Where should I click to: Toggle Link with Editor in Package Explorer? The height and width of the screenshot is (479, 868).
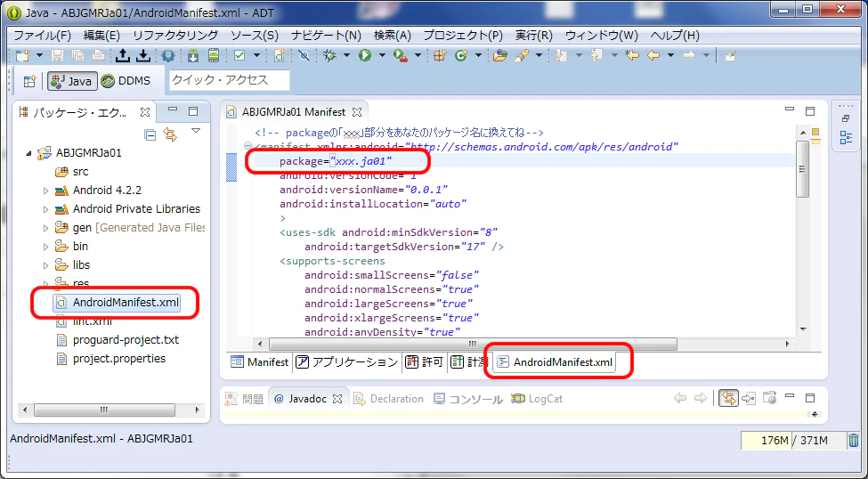tap(170, 134)
